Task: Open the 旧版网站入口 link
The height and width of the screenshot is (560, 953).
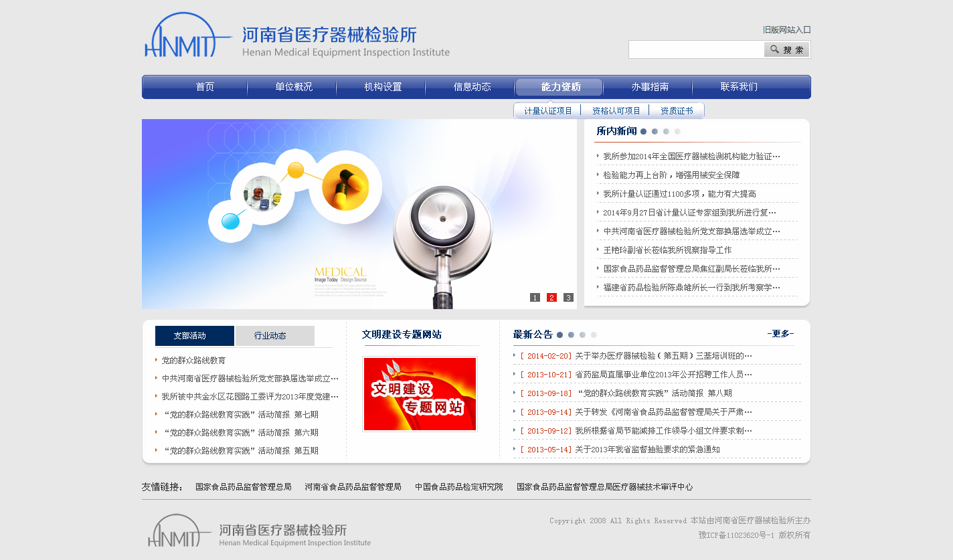Action: coord(786,29)
